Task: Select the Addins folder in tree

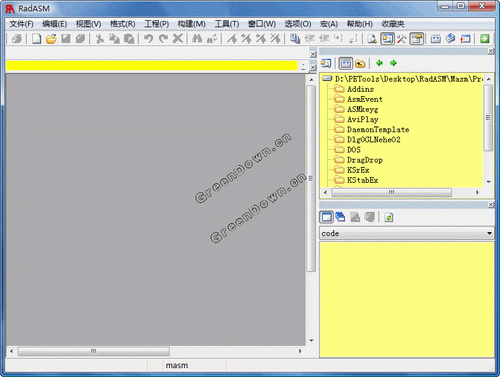Action: coord(360,89)
